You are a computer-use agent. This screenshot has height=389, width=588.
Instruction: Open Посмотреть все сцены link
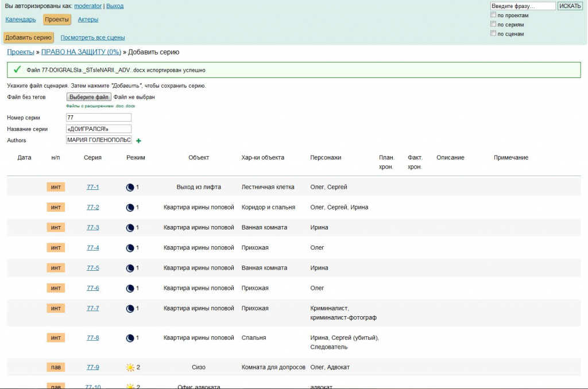pos(92,37)
